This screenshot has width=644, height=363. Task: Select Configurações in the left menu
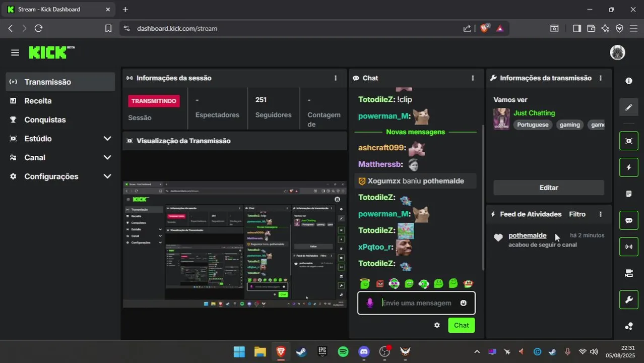[x=51, y=176]
